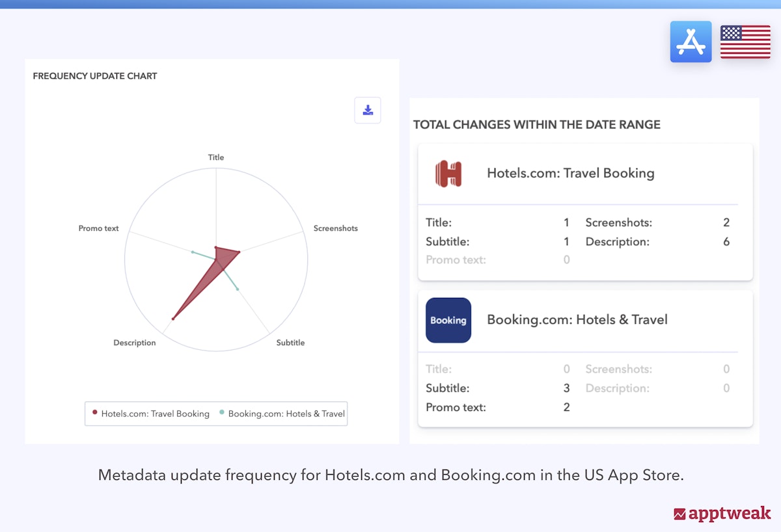
Task: Click the US flag icon
Action: (745, 42)
